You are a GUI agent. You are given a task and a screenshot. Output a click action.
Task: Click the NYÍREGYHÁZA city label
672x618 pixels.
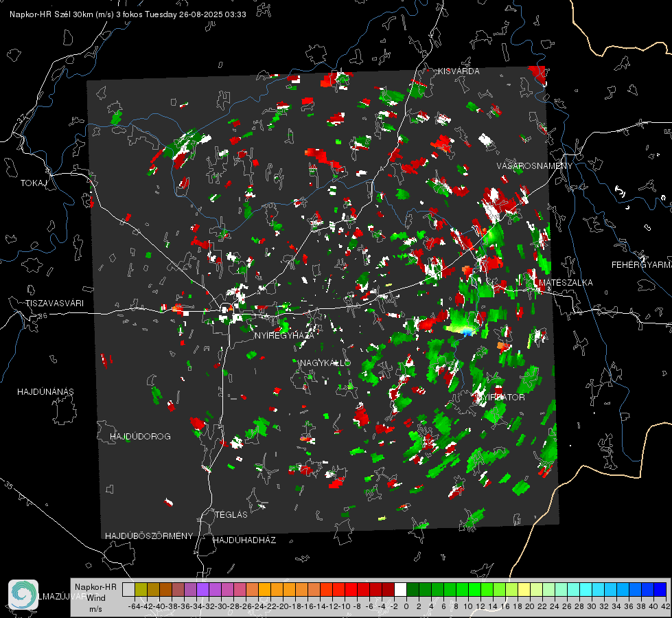click(x=284, y=335)
